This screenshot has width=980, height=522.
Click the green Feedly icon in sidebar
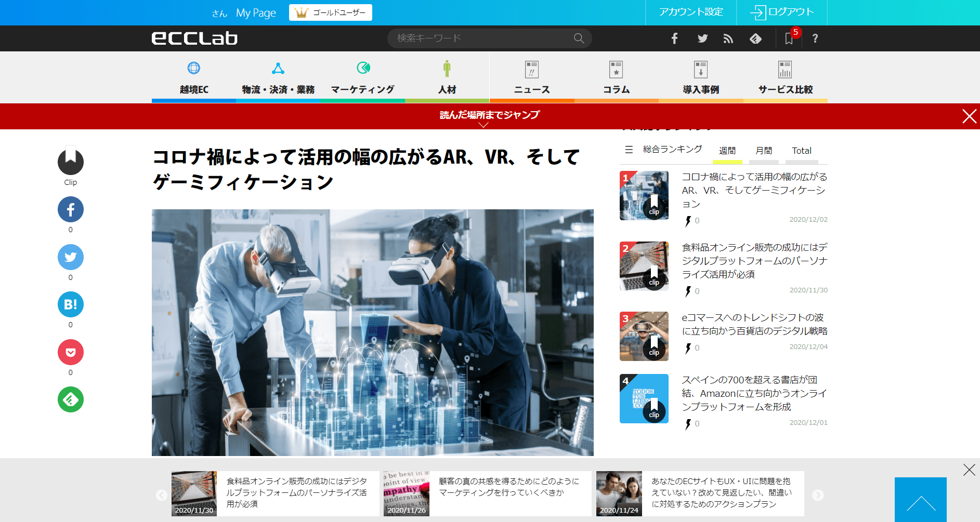click(71, 399)
